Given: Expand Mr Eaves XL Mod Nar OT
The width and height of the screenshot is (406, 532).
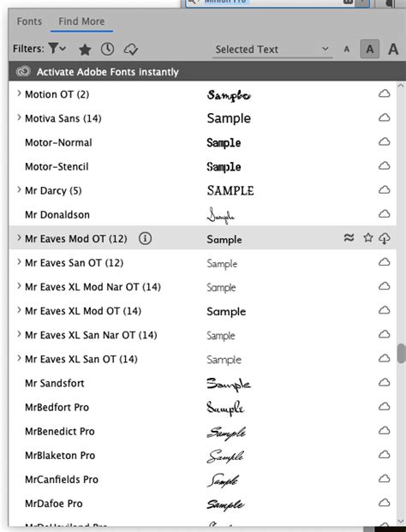Looking at the screenshot, I should pos(19,286).
